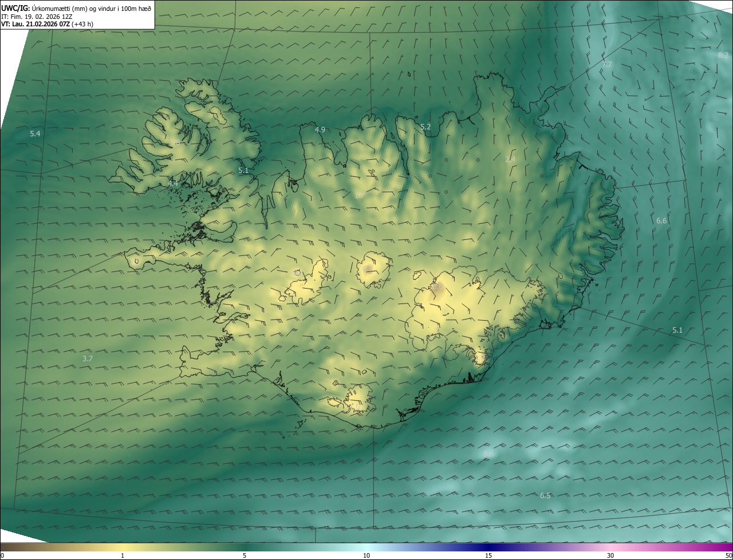Click the 7.7 value label over the sea
This screenshot has width=733, height=560.
(607, 65)
